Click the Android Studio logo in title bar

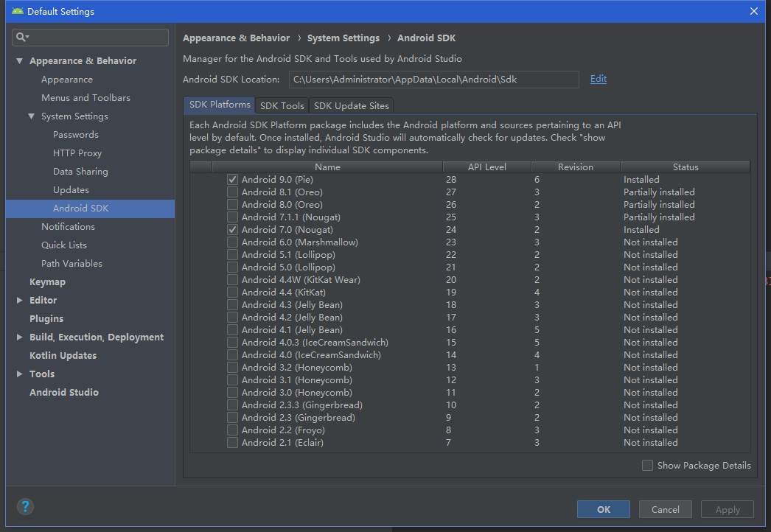click(x=18, y=11)
